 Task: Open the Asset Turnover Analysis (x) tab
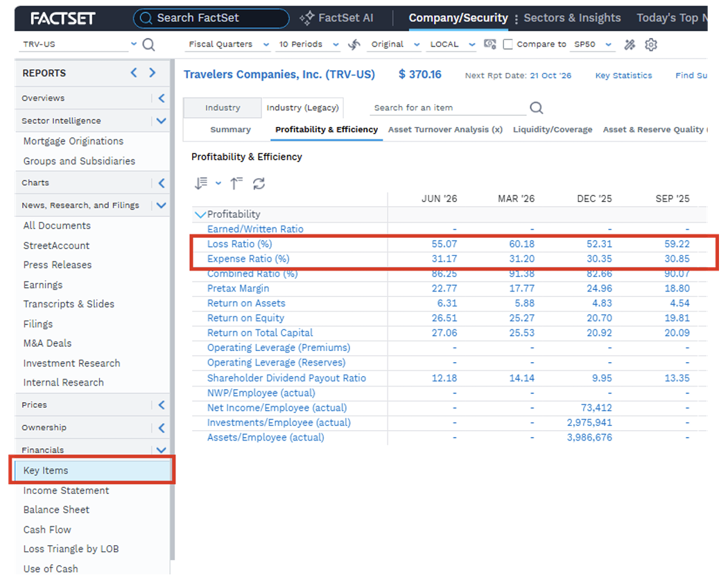[445, 130]
